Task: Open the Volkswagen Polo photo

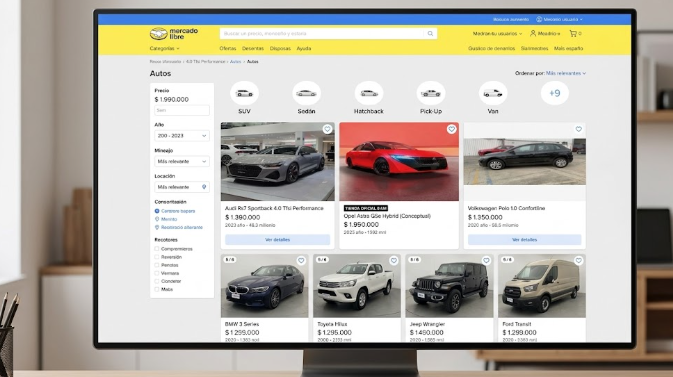Action: click(x=524, y=161)
